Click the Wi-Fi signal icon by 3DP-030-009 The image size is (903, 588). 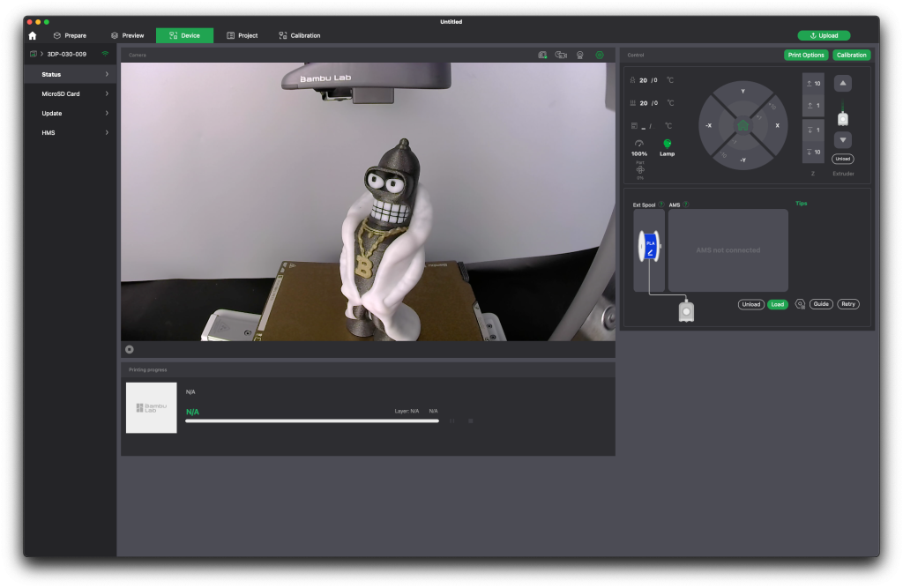(x=106, y=54)
